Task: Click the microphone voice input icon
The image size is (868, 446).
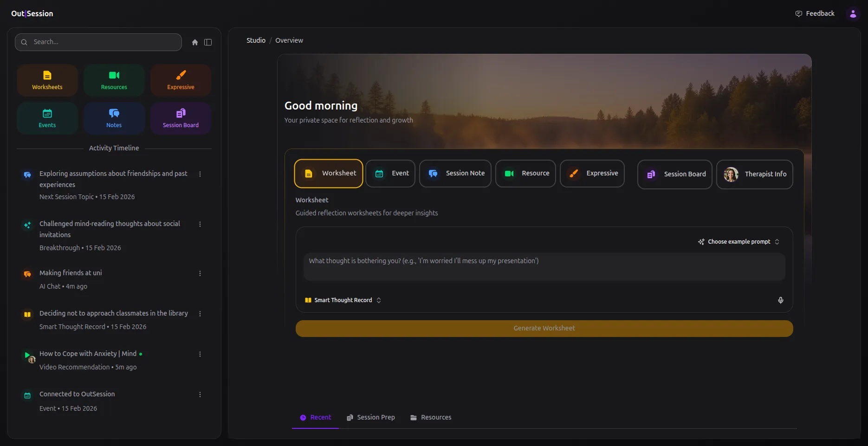Action: pos(780,300)
